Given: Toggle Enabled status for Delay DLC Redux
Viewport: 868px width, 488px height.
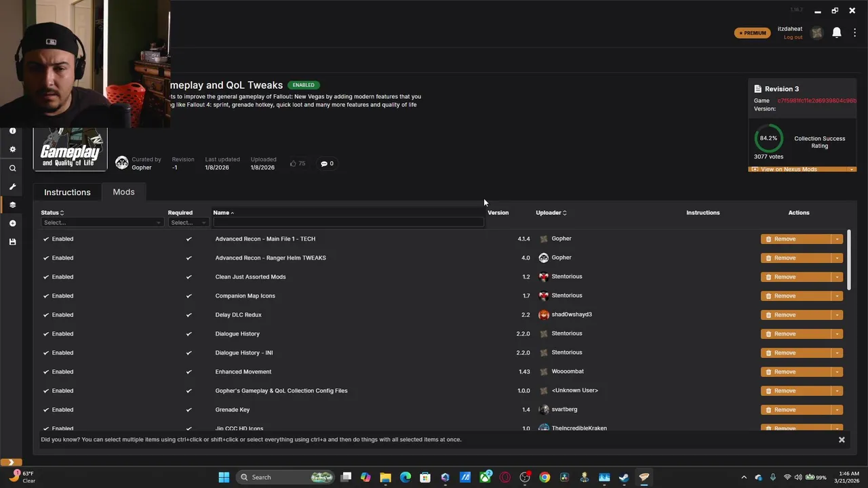Looking at the screenshot, I should tap(58, 314).
